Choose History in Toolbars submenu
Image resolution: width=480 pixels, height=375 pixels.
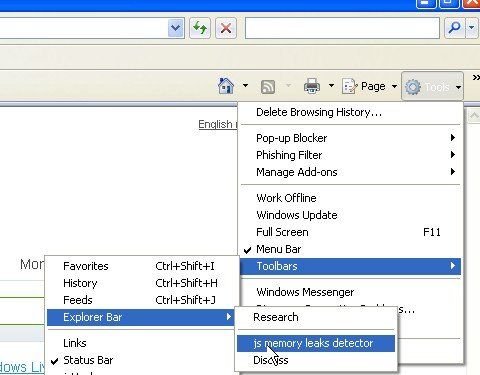pos(142,283)
